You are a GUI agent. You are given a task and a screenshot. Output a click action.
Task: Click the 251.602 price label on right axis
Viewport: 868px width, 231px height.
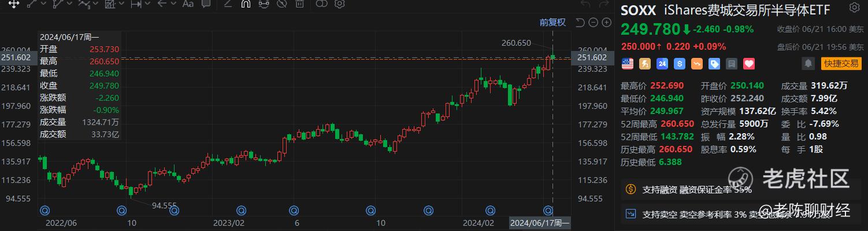[592, 57]
